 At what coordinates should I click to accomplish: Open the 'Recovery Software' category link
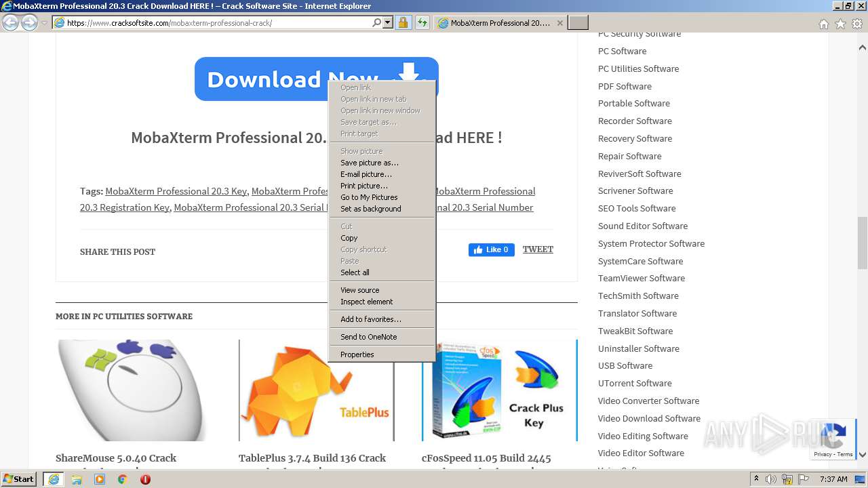click(635, 138)
